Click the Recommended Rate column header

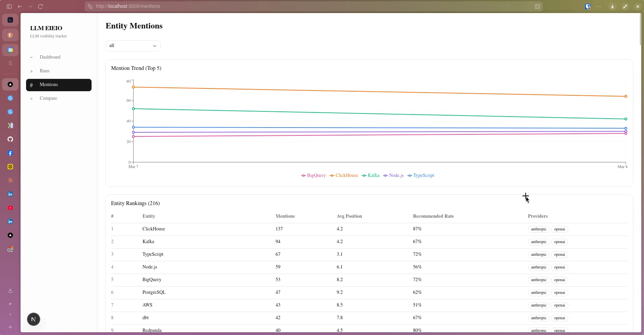pos(433,216)
